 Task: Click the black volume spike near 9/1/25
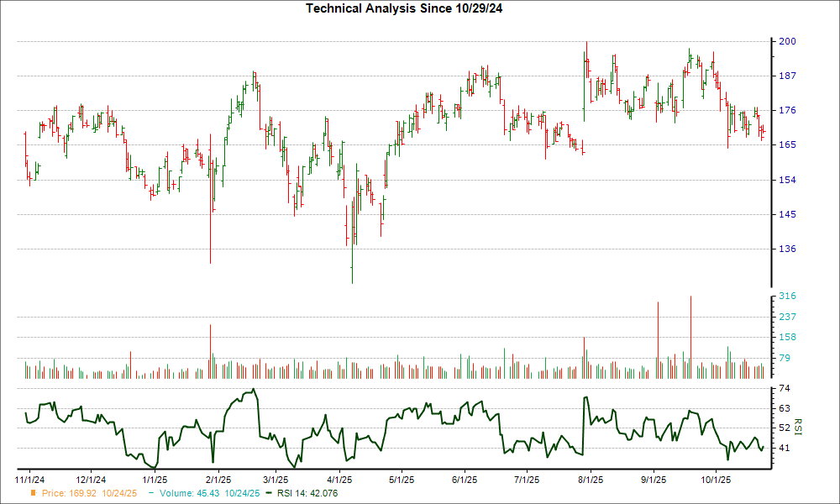point(656,336)
